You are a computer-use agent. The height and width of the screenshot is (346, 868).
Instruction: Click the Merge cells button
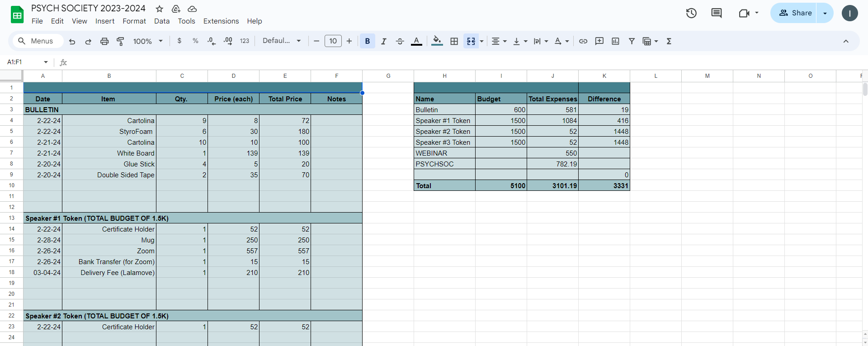pos(471,41)
